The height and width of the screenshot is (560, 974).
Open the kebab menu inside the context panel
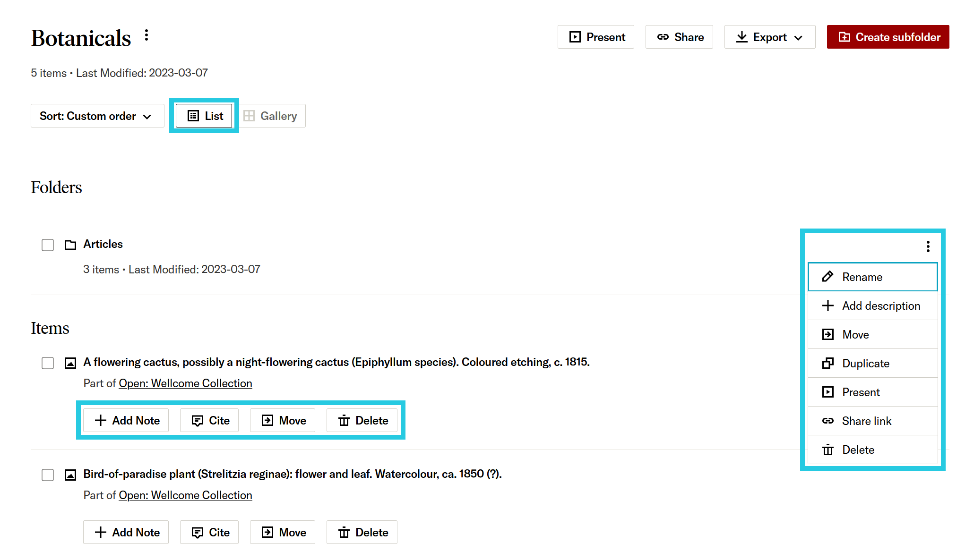pos(928,246)
